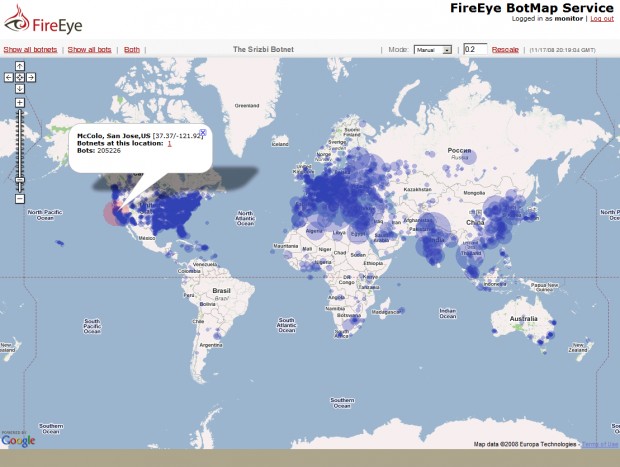620x467 pixels.
Task: Click the Venezuela map label
Action: (205, 264)
